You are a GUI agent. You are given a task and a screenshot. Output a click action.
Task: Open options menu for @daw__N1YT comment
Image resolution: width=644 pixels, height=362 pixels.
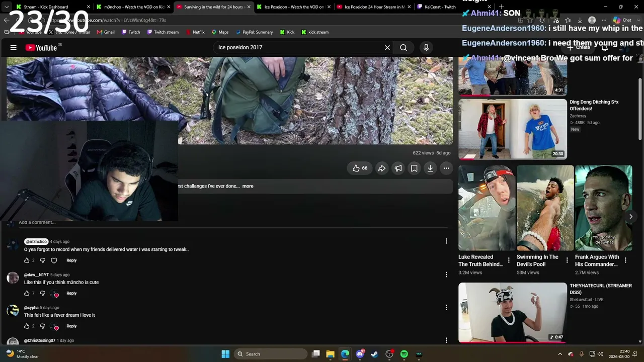pyautogui.click(x=446, y=275)
